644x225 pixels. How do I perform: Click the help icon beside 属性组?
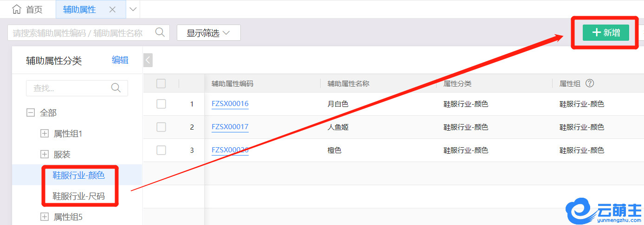[x=590, y=83]
